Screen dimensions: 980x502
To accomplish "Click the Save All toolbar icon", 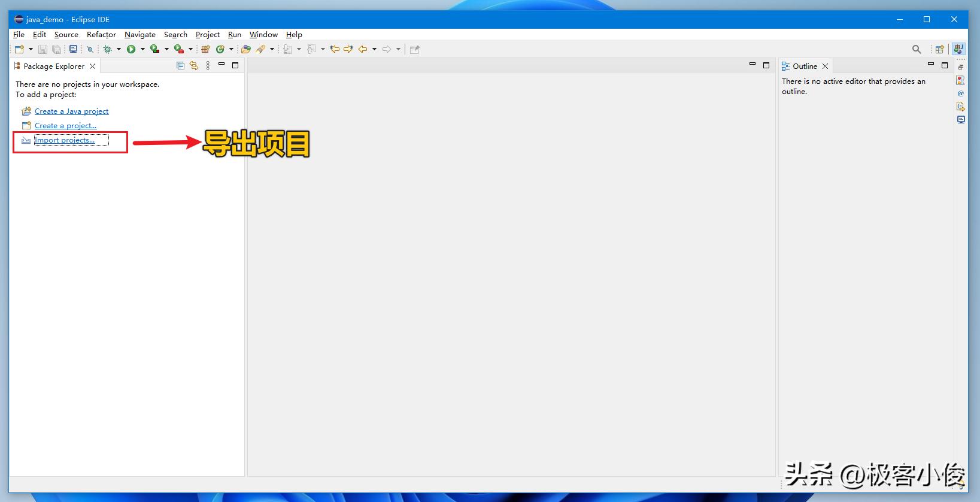I will [x=56, y=49].
